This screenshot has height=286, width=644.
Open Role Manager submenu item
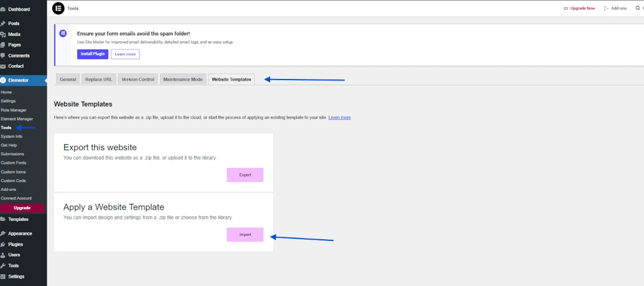pos(13,110)
